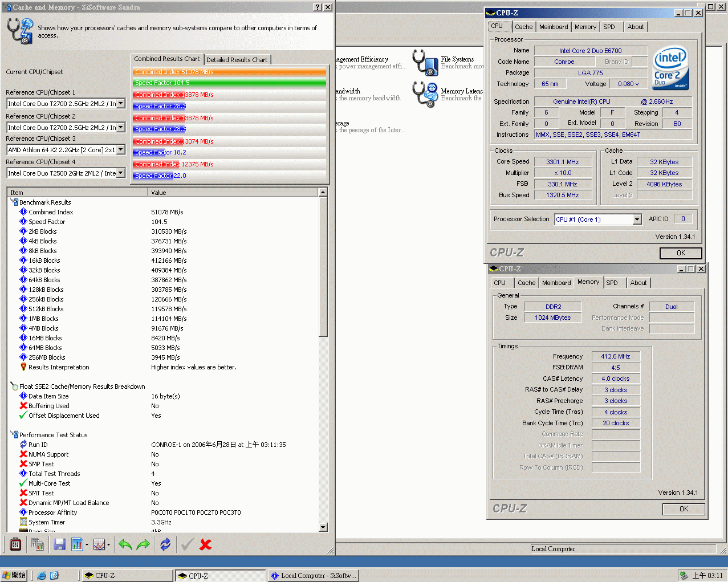Screen dimensions: 728x582
Task: Open Reference CPU/Chipset 1 dropdown
Action: [121, 104]
